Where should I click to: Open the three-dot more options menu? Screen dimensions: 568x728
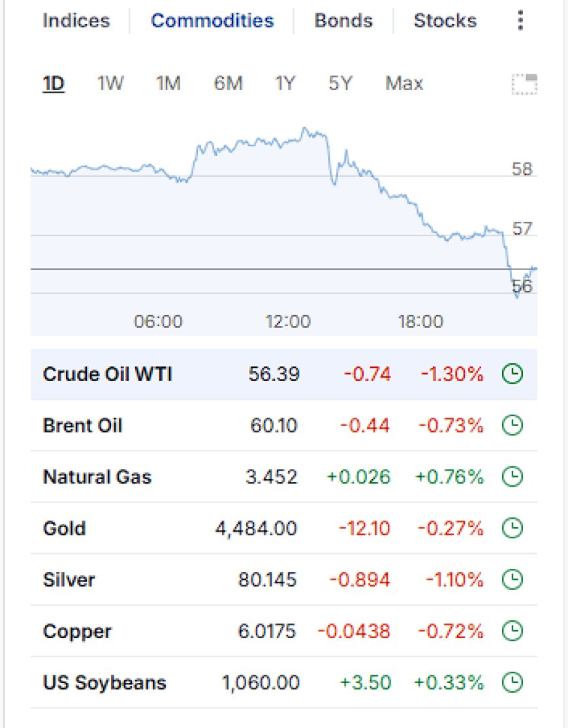pyautogui.click(x=520, y=20)
